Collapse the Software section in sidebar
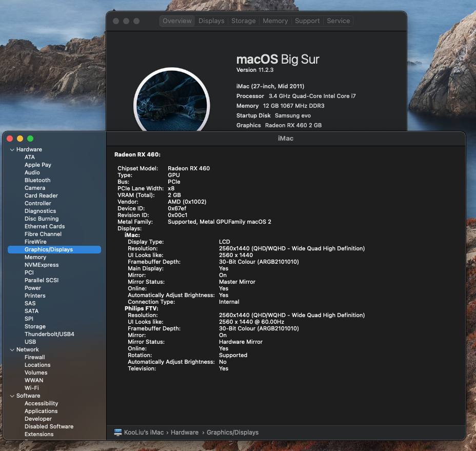The height and width of the screenshot is (451, 476). point(12,396)
